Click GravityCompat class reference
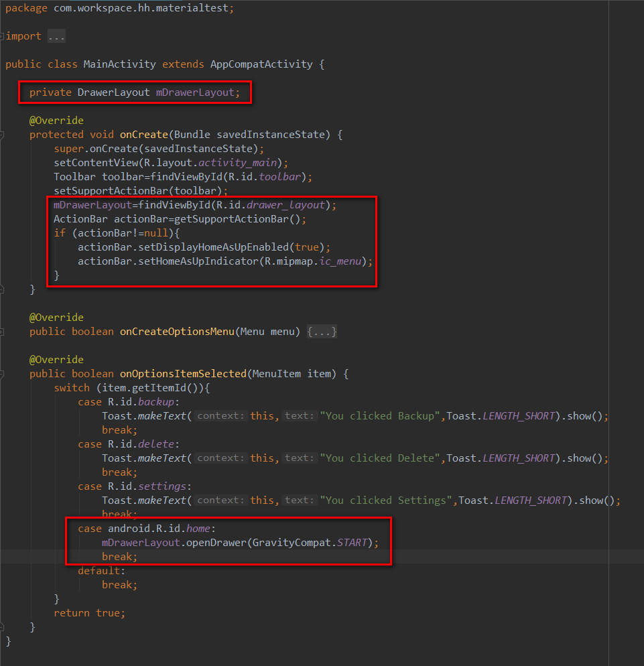644x666 pixels. coord(292,543)
